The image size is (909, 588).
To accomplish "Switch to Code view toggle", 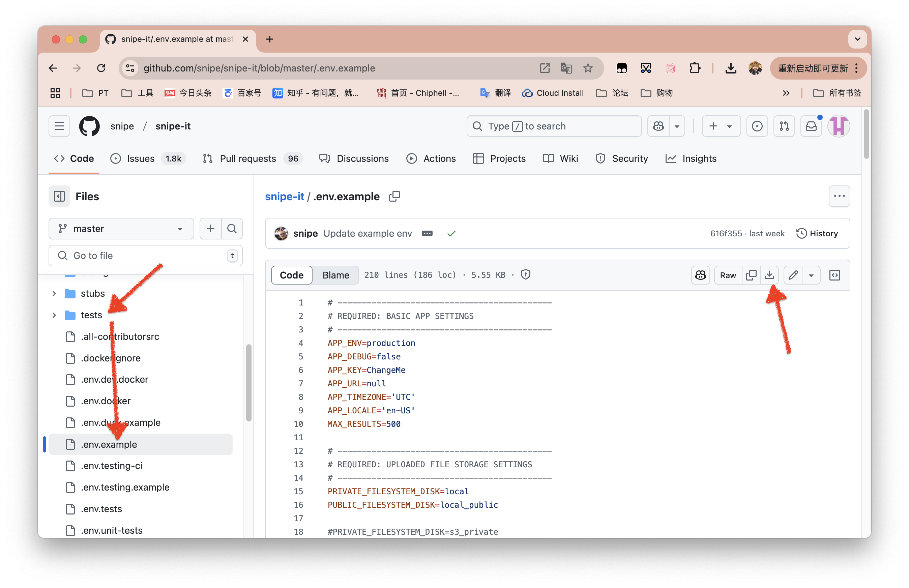I will click(291, 275).
